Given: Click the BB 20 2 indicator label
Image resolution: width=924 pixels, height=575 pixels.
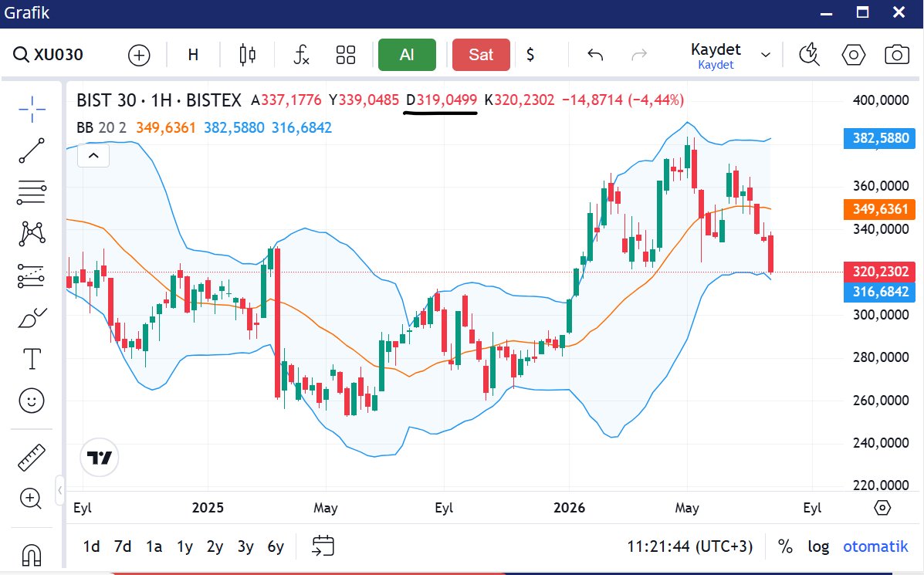Looking at the screenshot, I should (101, 128).
